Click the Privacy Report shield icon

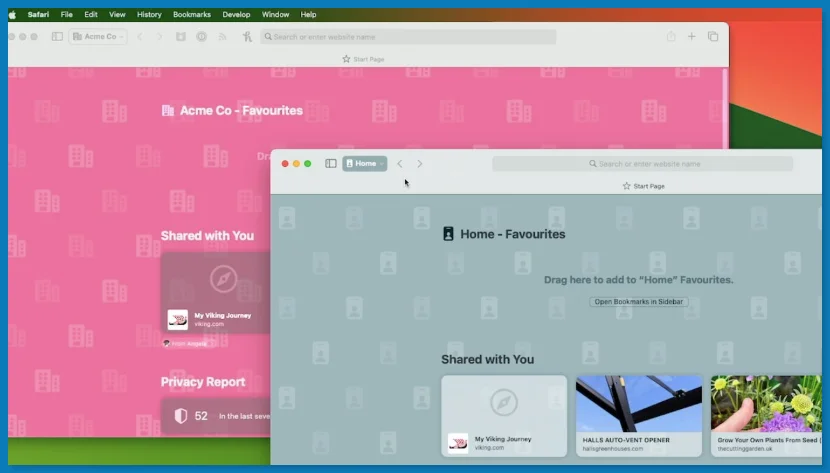(181, 416)
